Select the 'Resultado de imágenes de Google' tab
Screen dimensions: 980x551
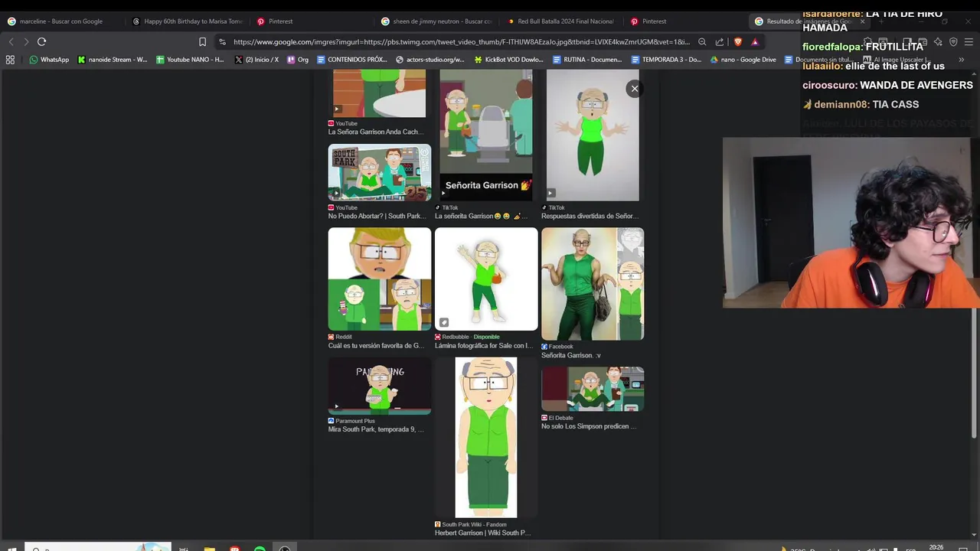pyautogui.click(x=810, y=21)
